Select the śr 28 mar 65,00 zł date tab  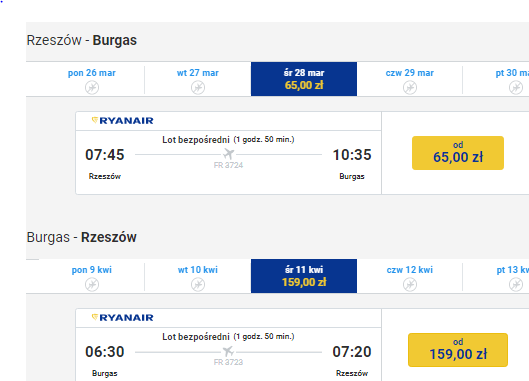point(304,79)
